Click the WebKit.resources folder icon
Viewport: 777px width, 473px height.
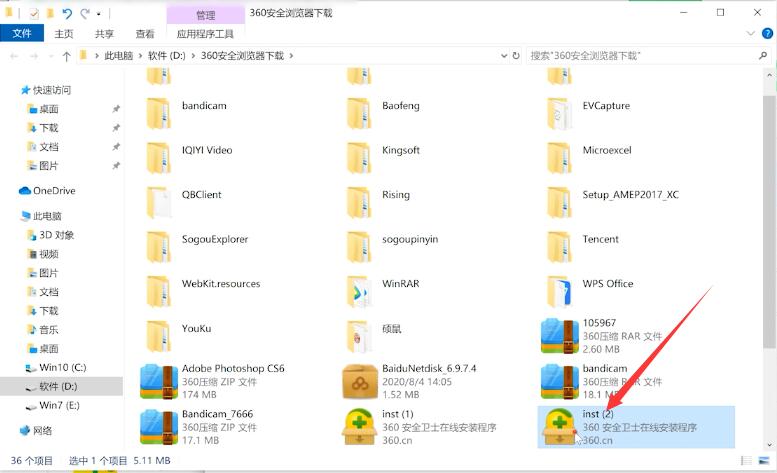(x=159, y=292)
